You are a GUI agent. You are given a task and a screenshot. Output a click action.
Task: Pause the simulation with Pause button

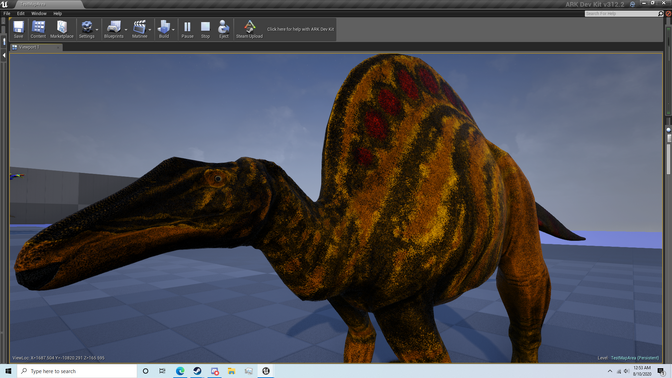point(187,29)
